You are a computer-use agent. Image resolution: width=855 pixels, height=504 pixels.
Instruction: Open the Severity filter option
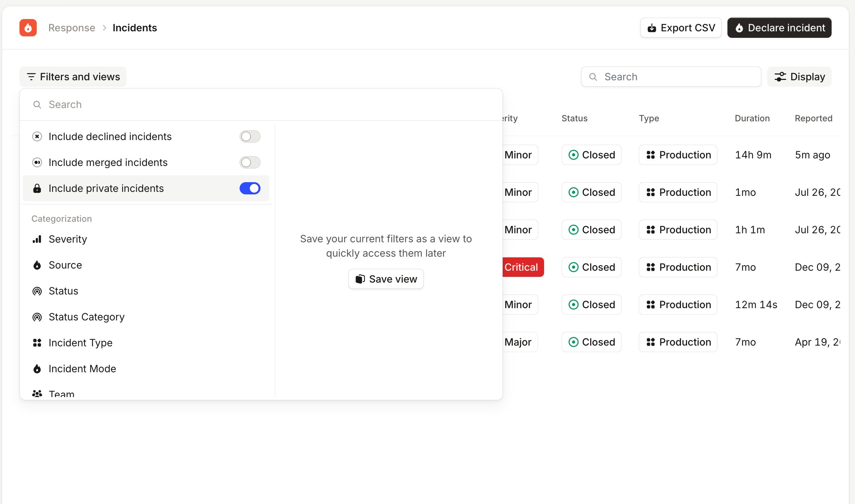click(146, 239)
